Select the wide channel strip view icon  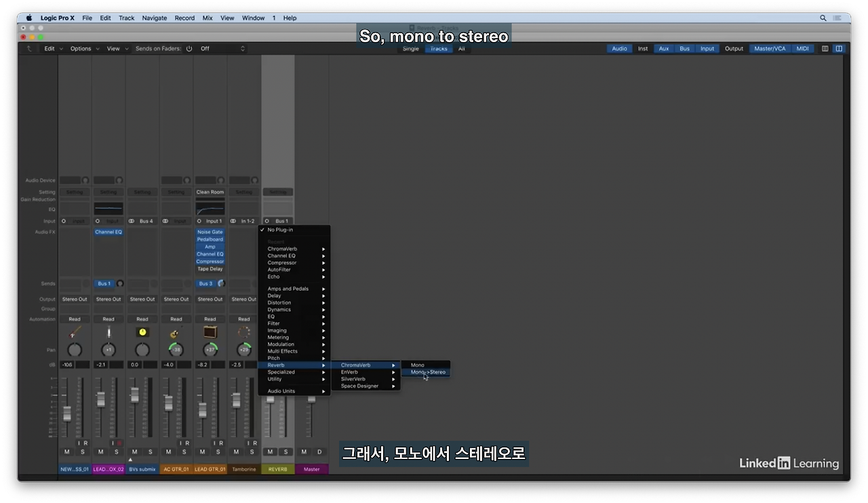[839, 49]
